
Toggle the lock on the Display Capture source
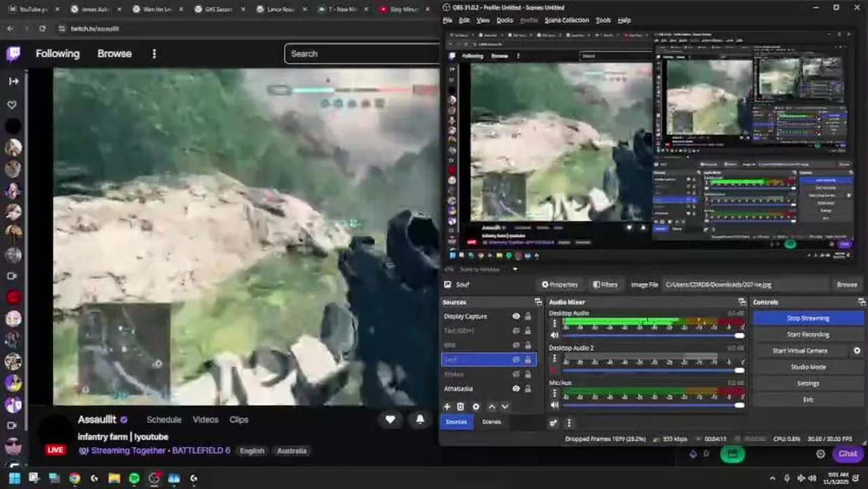click(528, 316)
